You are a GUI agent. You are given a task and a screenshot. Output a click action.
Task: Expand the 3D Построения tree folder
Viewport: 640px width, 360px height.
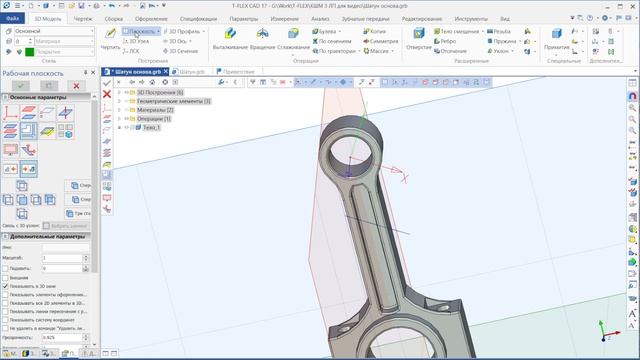coord(119,93)
